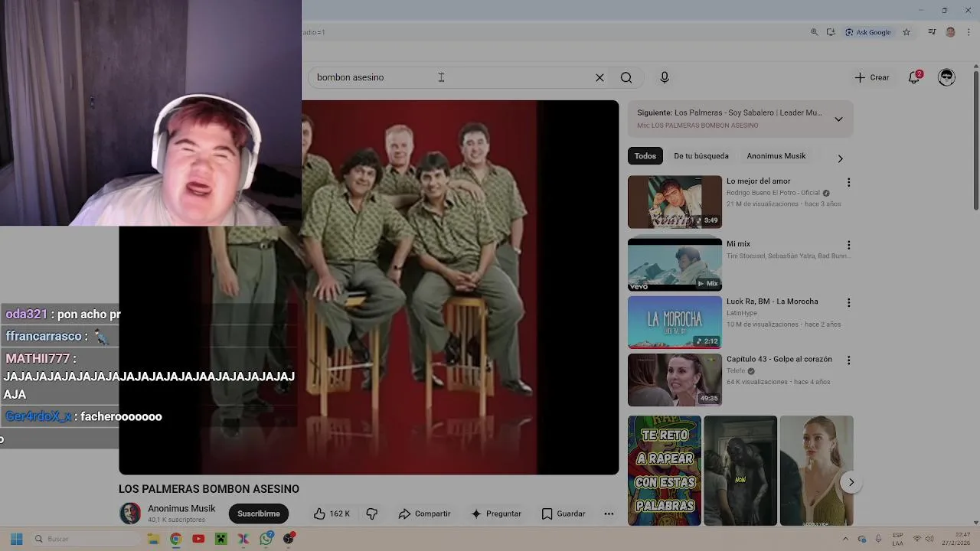980x551 pixels.
Task: Show next Shorts with right arrow
Action: [851, 482]
